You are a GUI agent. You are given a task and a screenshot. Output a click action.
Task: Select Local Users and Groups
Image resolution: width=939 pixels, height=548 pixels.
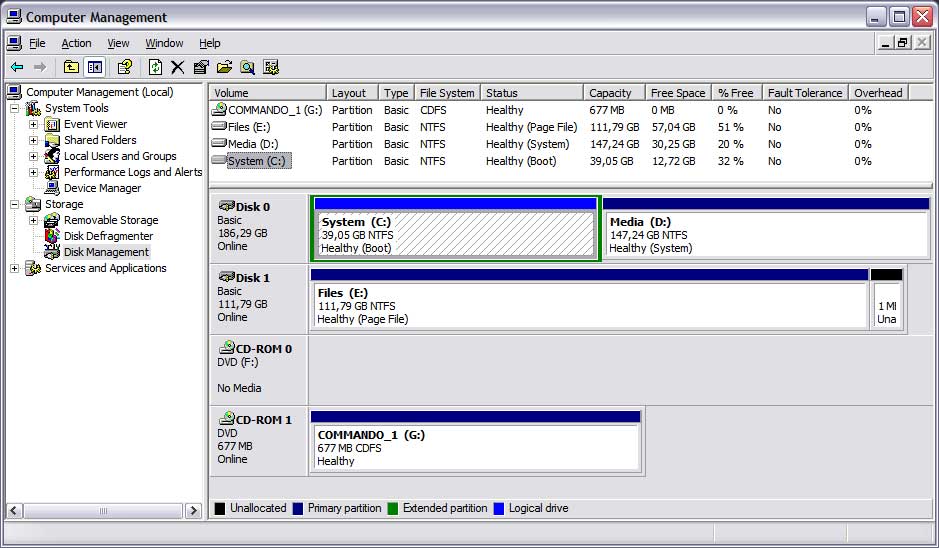(120, 156)
